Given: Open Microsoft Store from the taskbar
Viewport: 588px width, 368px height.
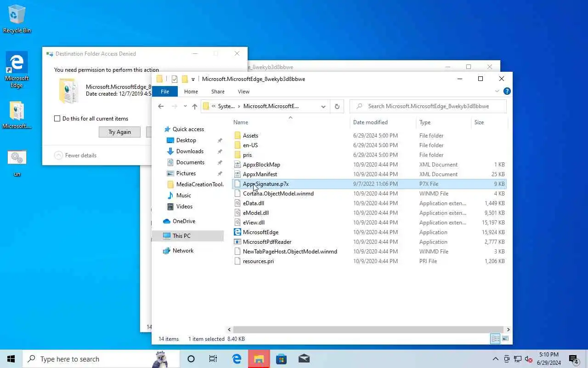Looking at the screenshot, I should [x=282, y=359].
